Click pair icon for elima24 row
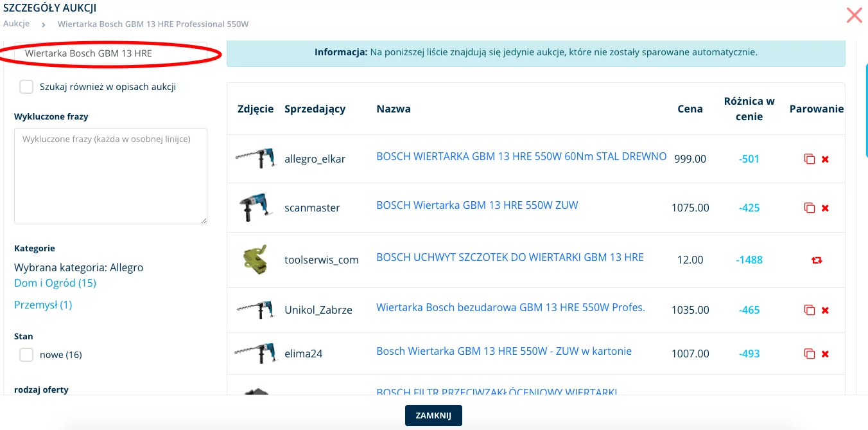Screen dimensions: 868x430 [x=810, y=354]
